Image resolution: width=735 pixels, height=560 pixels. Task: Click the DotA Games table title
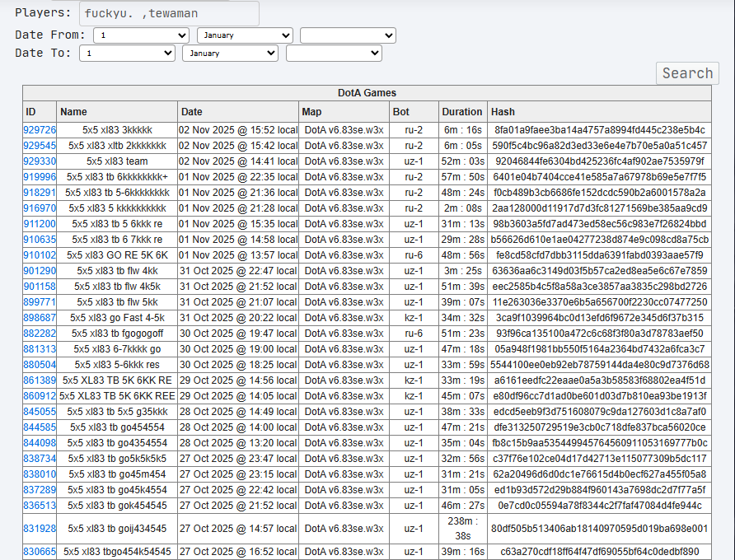367,93
